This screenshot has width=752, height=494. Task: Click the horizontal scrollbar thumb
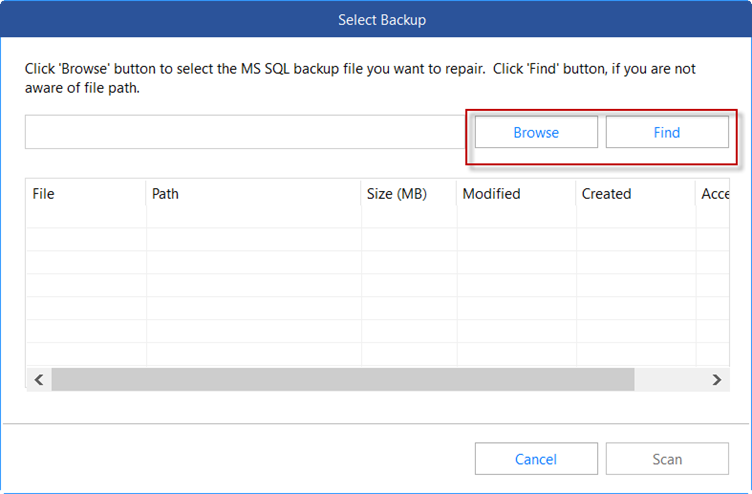pyautogui.click(x=342, y=379)
